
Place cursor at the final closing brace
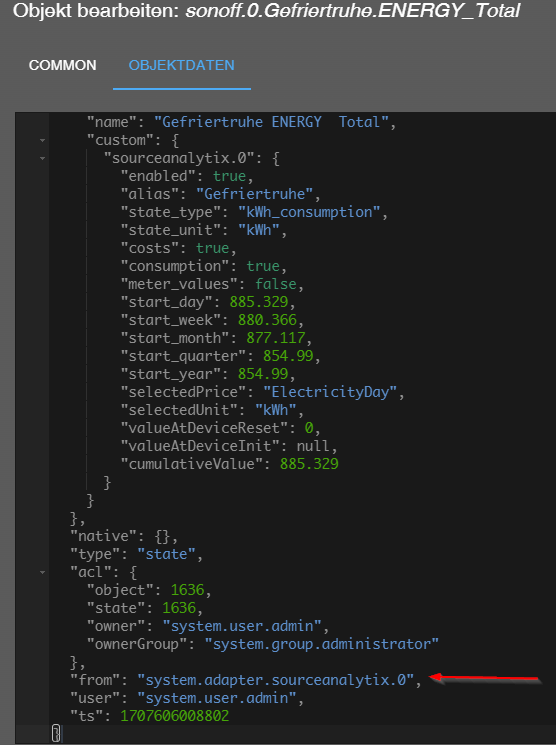tap(56, 734)
